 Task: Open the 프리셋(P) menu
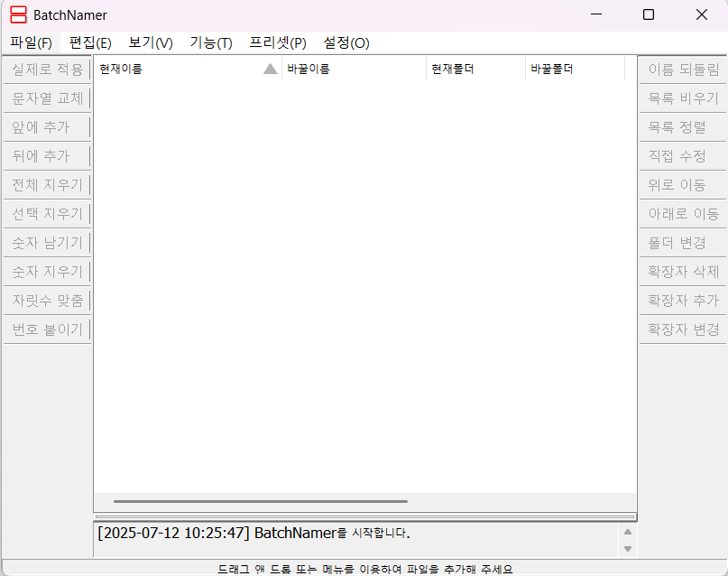278,42
